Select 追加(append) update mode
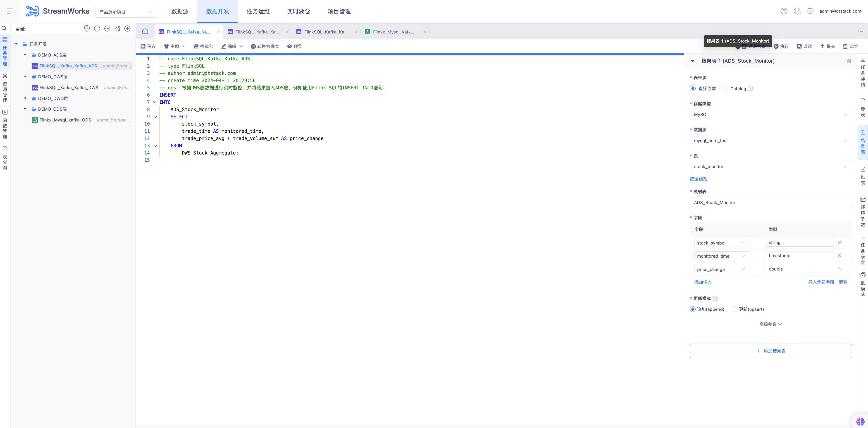The height and width of the screenshot is (428, 868). pyautogui.click(x=693, y=309)
